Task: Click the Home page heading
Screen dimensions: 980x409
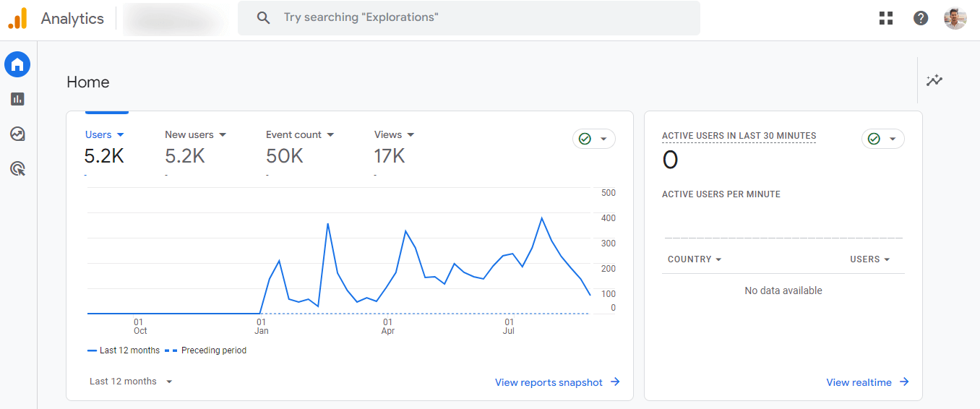Action: [x=88, y=82]
